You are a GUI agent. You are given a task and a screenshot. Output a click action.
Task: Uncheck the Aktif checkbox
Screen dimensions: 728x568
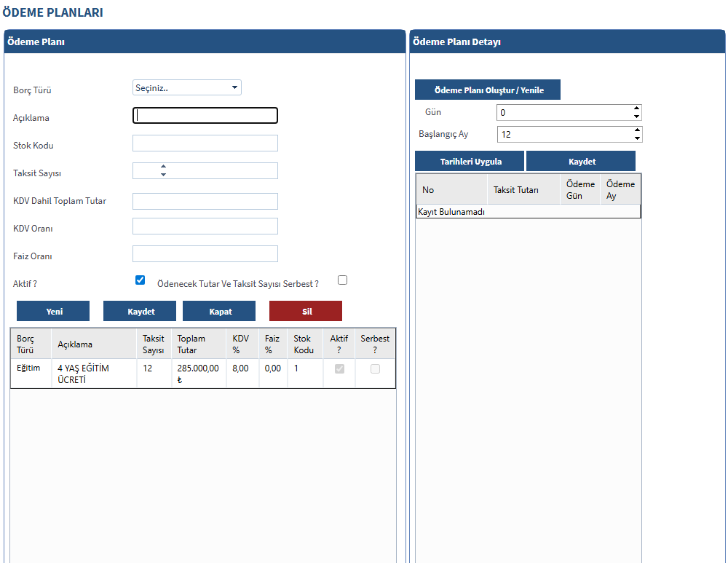[x=141, y=280]
